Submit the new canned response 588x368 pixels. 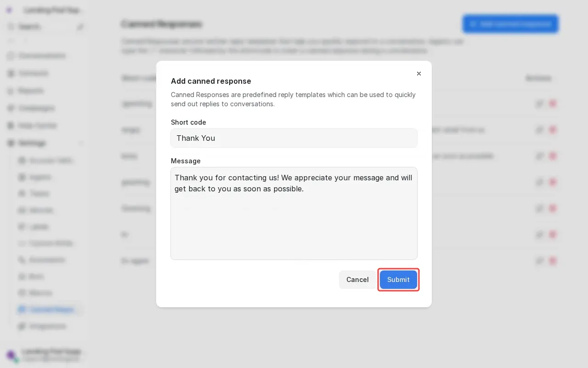pos(398,280)
